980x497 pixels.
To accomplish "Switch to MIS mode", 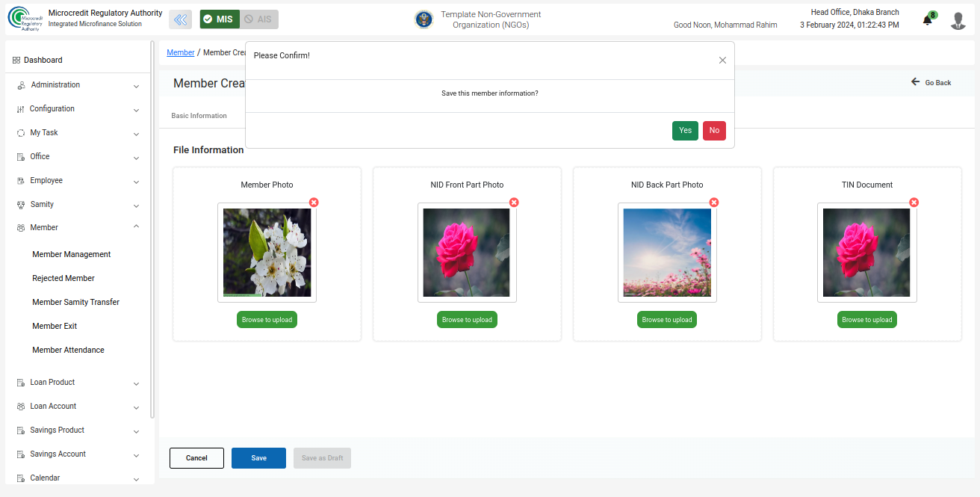I will point(220,19).
